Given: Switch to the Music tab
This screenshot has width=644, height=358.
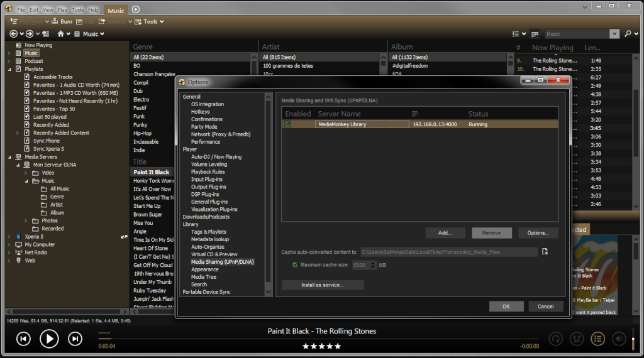Looking at the screenshot, I should [116, 11].
